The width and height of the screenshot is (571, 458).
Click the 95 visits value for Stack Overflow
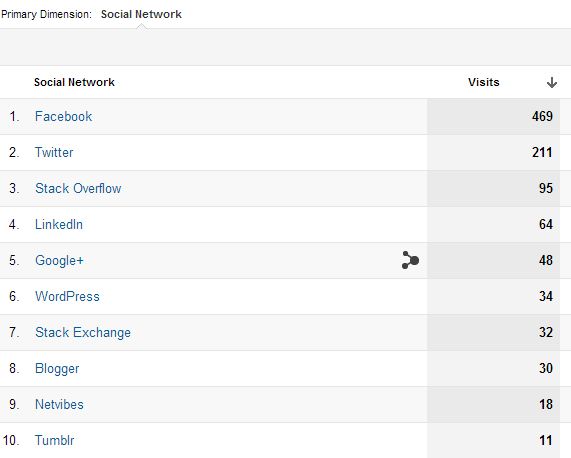point(546,188)
